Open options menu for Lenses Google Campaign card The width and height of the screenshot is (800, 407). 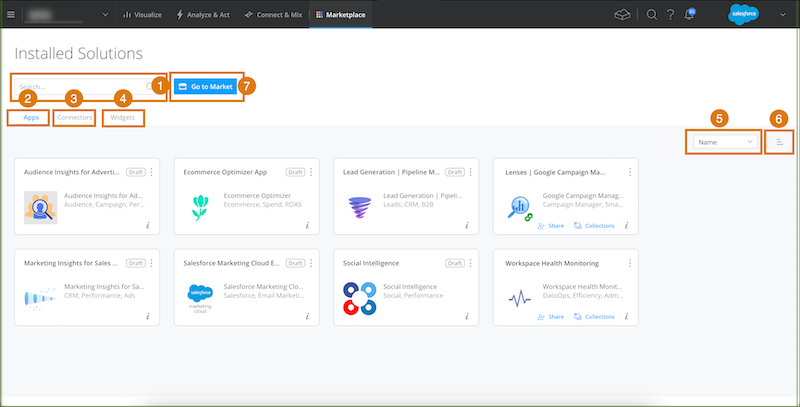coord(630,172)
